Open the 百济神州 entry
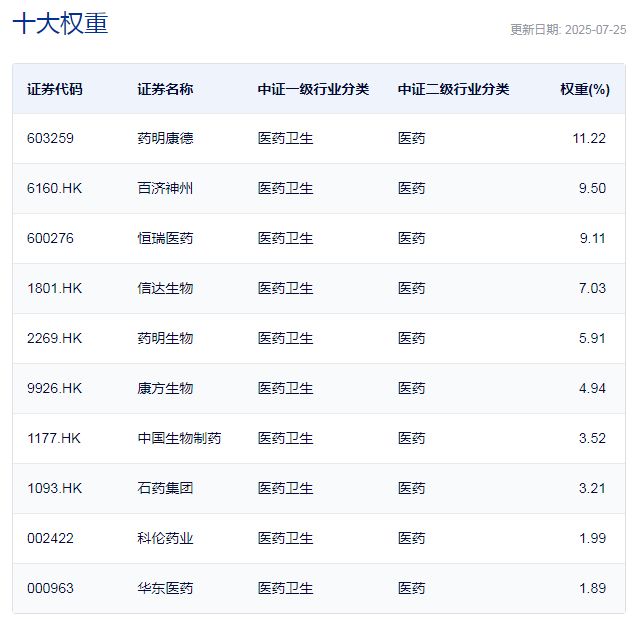Screen dimensions: 633x619 pos(165,188)
